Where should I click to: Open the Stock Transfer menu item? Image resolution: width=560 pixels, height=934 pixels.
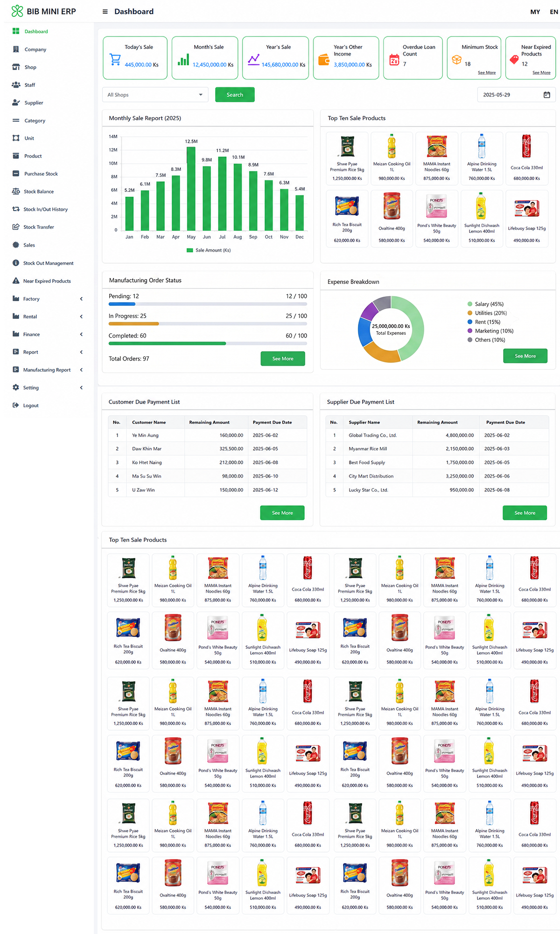click(39, 227)
